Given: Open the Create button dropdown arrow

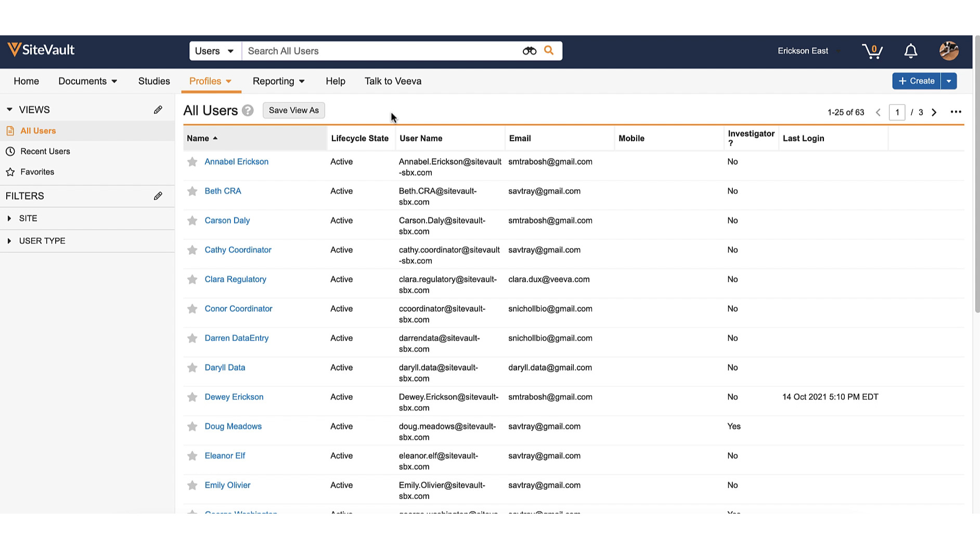Looking at the screenshot, I should tap(949, 81).
